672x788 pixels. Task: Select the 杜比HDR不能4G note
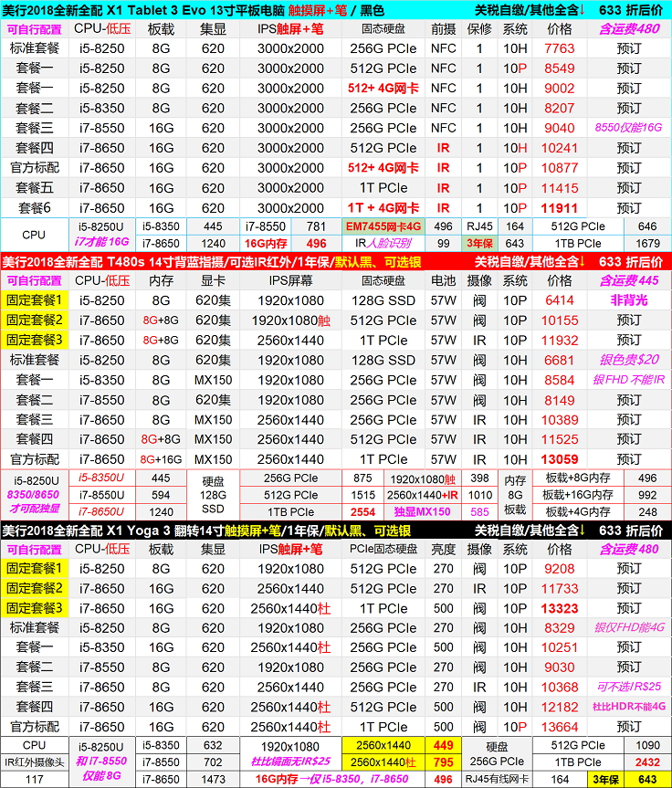629,707
